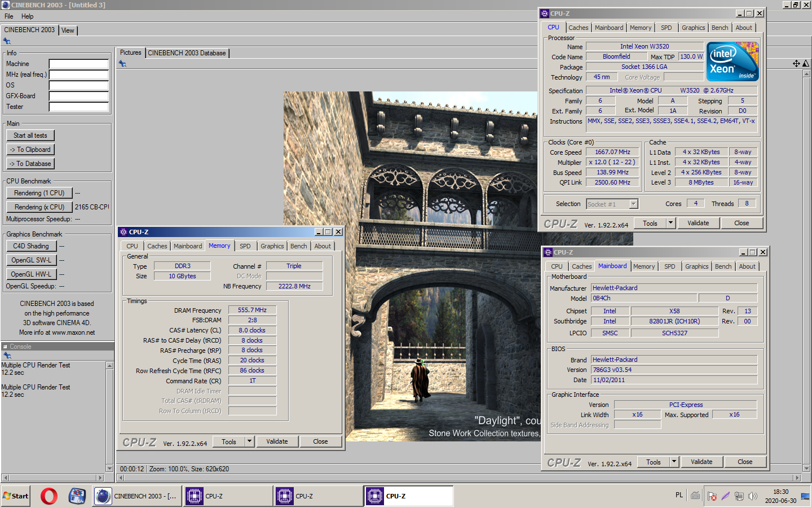Click the show desktop icon beside clock

pyautogui.click(x=805, y=496)
